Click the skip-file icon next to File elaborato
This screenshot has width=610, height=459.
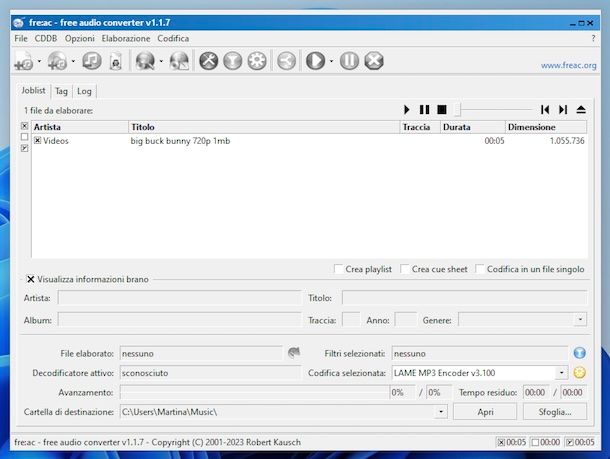pos(294,353)
